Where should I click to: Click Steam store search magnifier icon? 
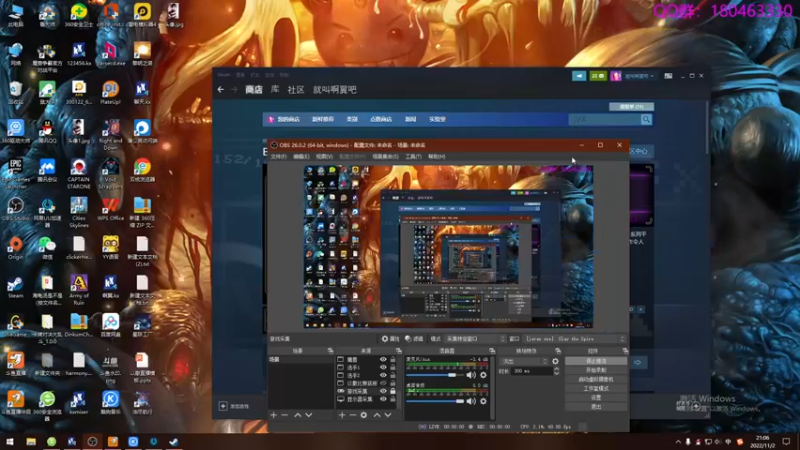(x=646, y=119)
